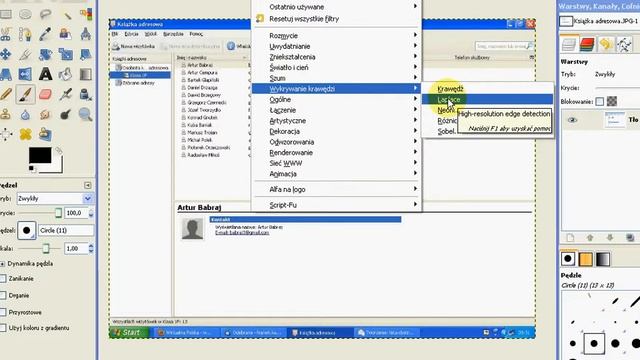The image size is (640, 360).
Task: Select the Shear tool
Action: [x=85, y=54]
